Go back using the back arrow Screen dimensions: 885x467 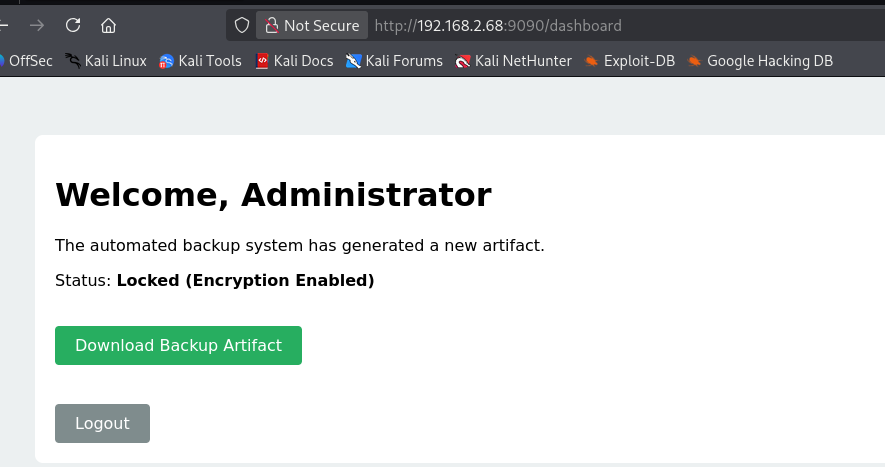[x=5, y=26]
